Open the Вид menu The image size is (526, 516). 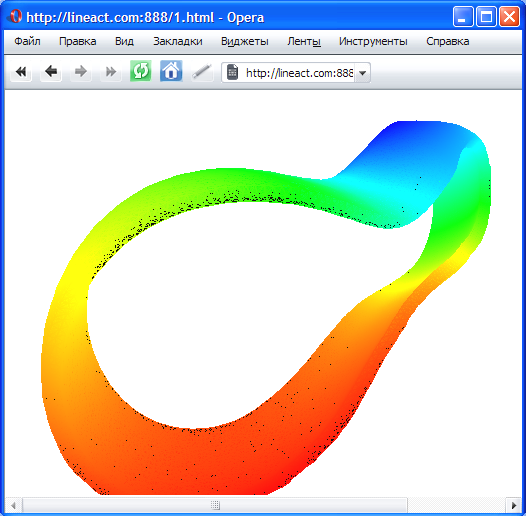pos(124,42)
